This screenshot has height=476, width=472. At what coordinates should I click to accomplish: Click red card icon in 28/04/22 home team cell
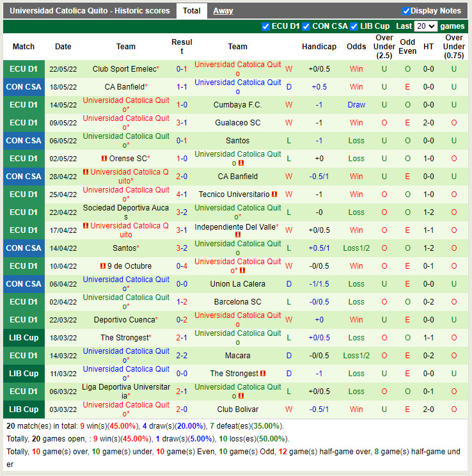(85, 172)
